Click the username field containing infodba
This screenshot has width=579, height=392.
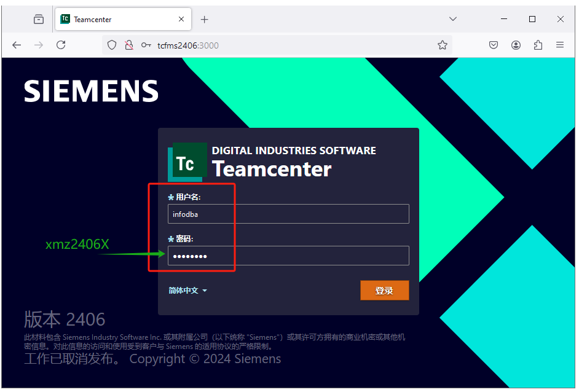288,214
